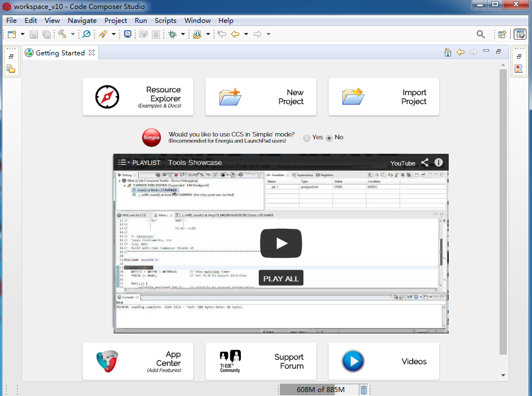Open the Project menu
The image size is (532, 396).
click(x=116, y=20)
